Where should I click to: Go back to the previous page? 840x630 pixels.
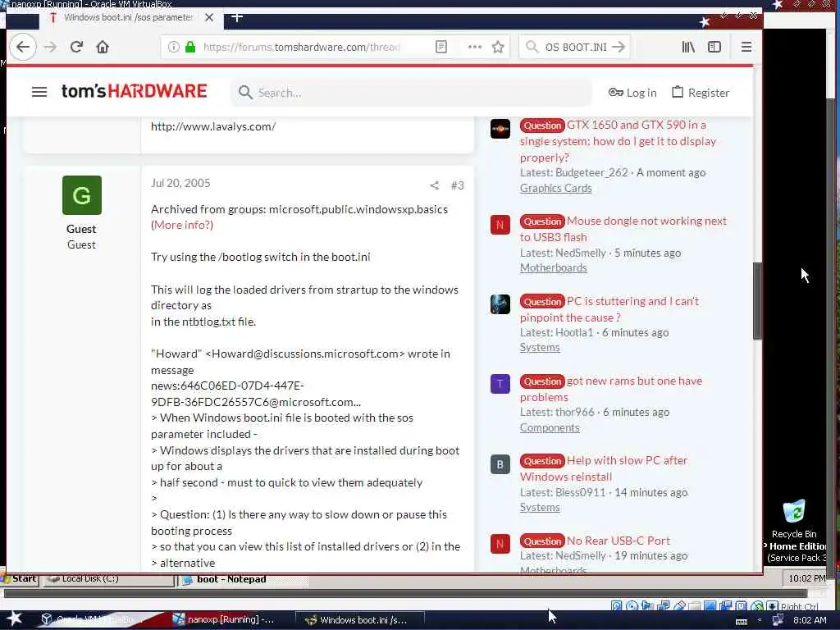pyautogui.click(x=22, y=47)
